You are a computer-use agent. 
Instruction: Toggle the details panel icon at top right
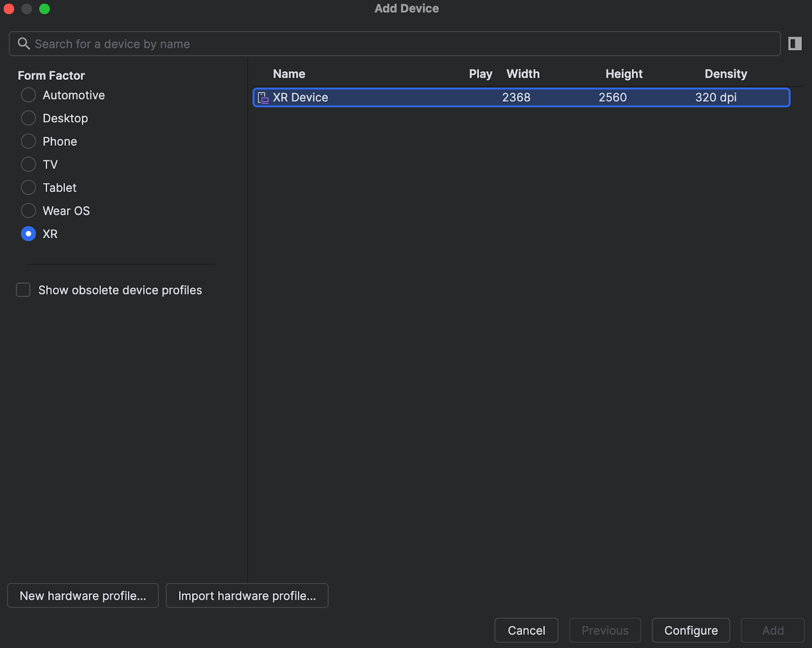tap(794, 44)
